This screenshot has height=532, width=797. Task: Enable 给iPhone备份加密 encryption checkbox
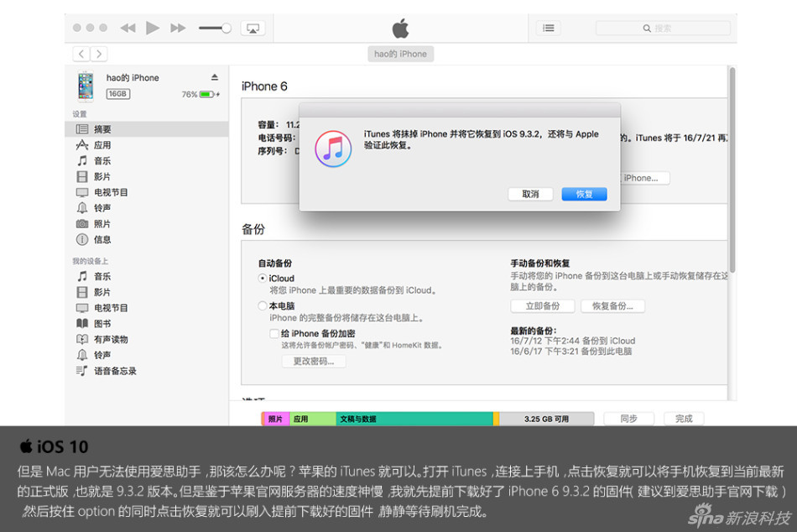(x=274, y=333)
